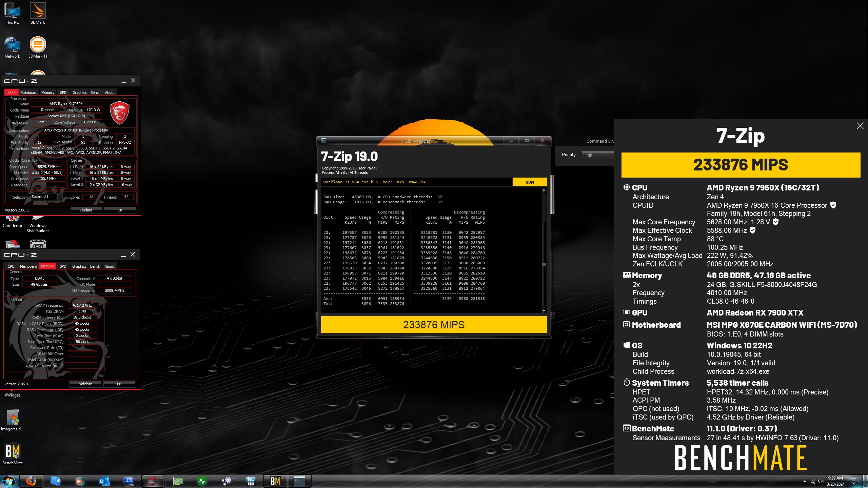This screenshot has width=868, height=488.
Task: Click scroll-up arrow in 7-Zip output
Action: pos(544,190)
